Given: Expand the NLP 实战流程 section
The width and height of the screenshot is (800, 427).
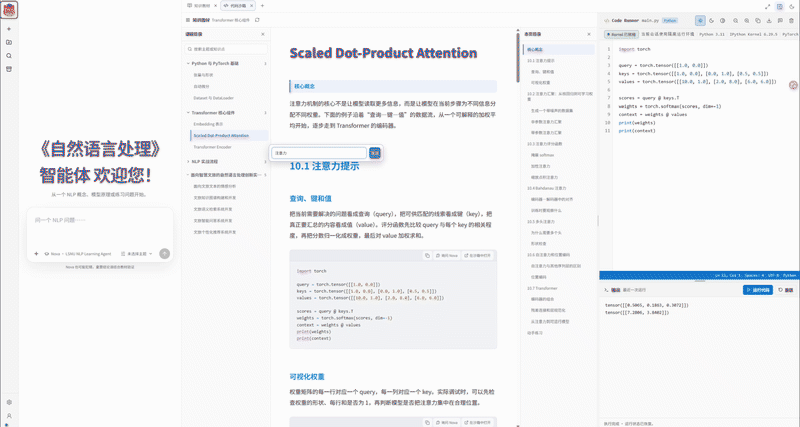Looking at the screenshot, I should point(227,161).
